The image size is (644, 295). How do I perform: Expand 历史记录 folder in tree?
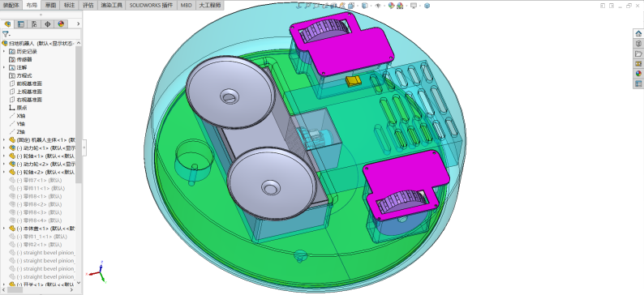pos(4,51)
